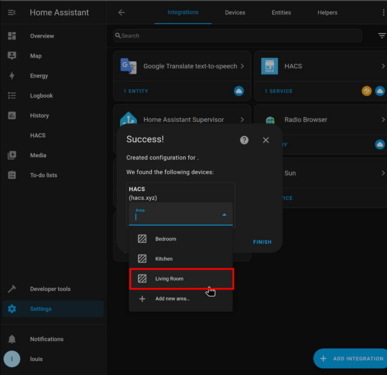Open the filter icon beside search
Image resolution: width=387 pixels, height=375 pixels.
pos(382,36)
